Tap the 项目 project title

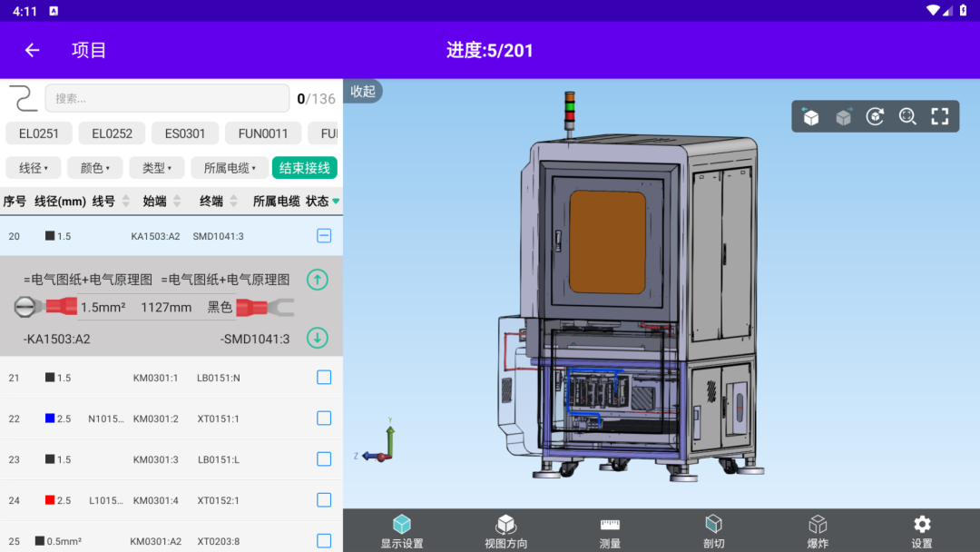click(x=89, y=50)
